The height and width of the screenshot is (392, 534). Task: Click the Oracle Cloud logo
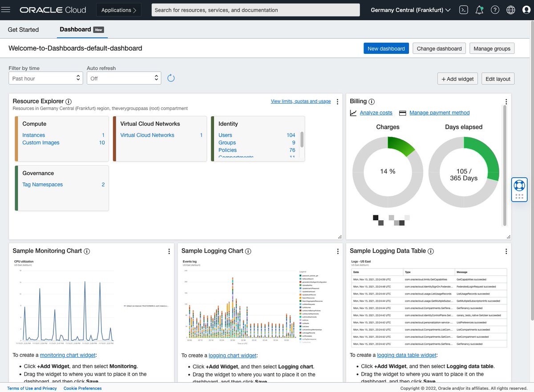pyautogui.click(x=54, y=10)
